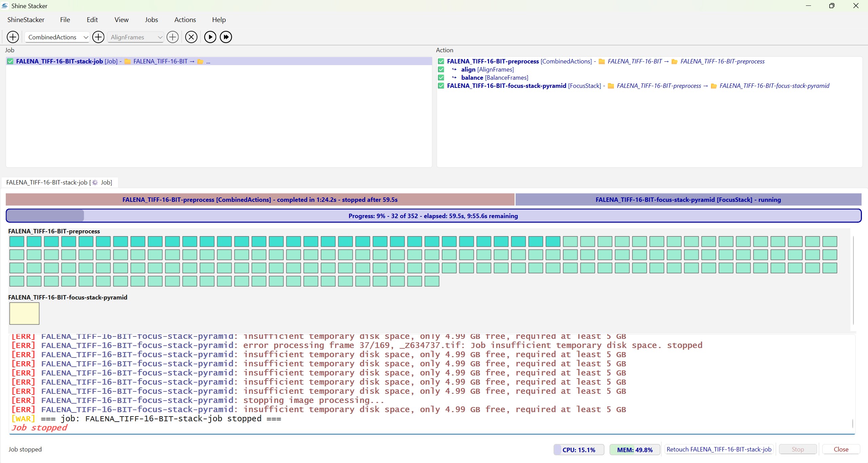The image size is (868, 463).
Task: Open the Jobs menu
Action: [x=151, y=20]
